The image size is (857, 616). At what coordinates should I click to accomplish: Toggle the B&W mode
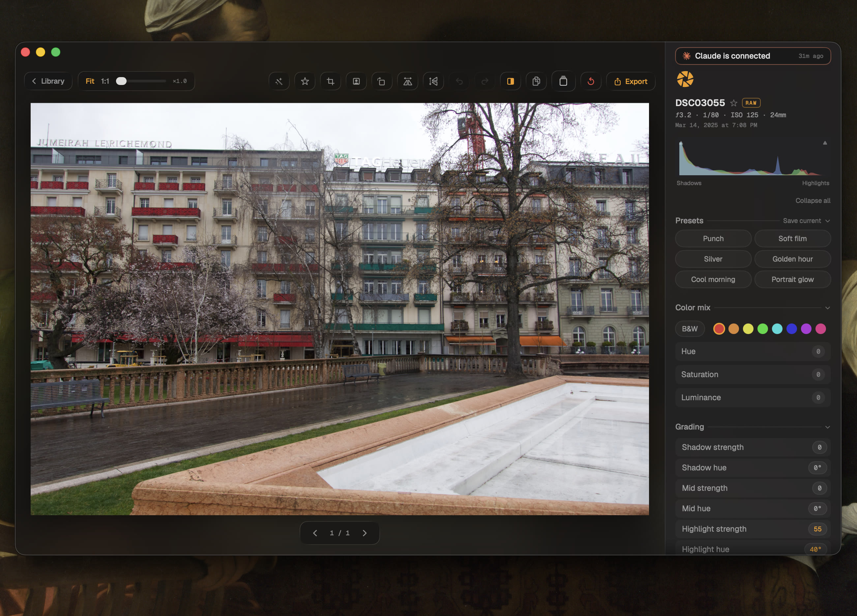(x=689, y=328)
